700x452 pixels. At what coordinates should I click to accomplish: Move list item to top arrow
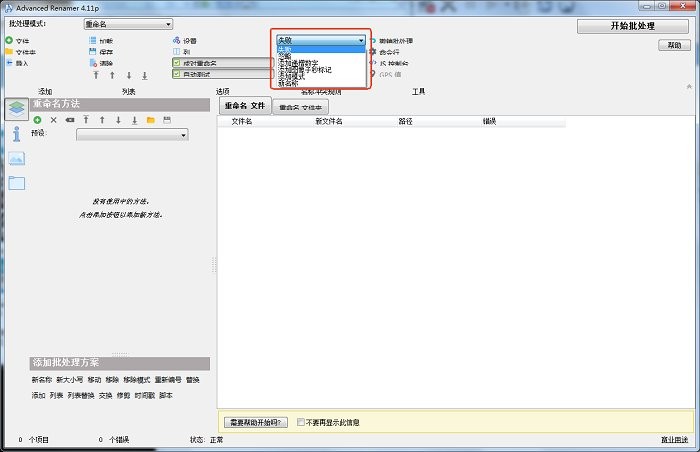coord(96,75)
